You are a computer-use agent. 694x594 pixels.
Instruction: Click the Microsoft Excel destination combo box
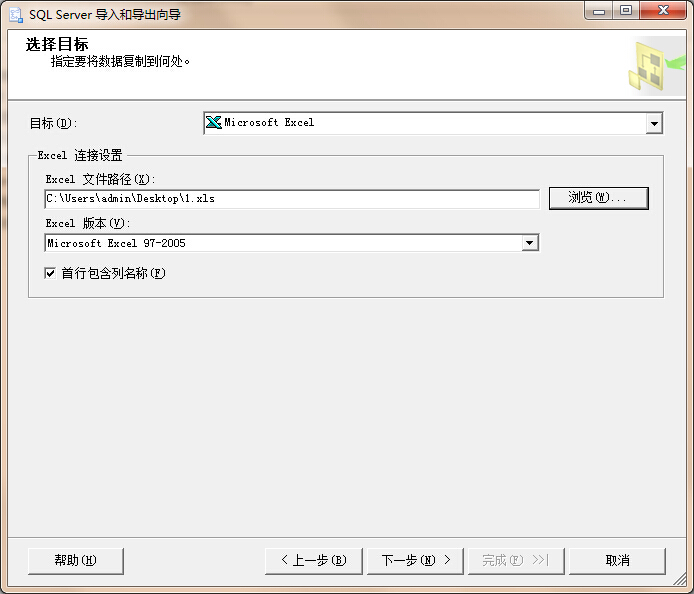pos(433,123)
